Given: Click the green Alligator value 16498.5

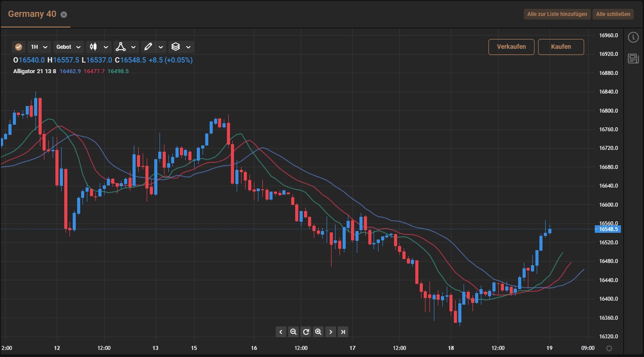Looking at the screenshot, I should coord(118,71).
